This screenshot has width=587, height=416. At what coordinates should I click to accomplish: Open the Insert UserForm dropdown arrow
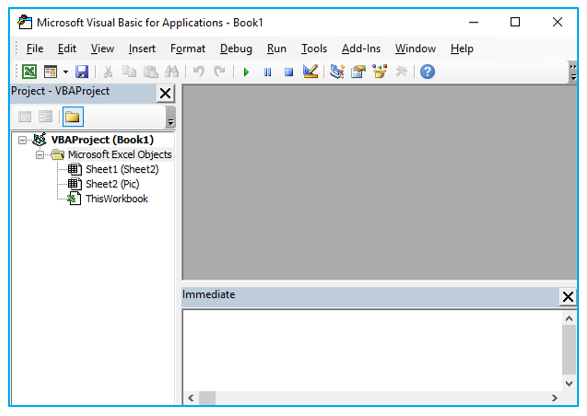click(65, 72)
